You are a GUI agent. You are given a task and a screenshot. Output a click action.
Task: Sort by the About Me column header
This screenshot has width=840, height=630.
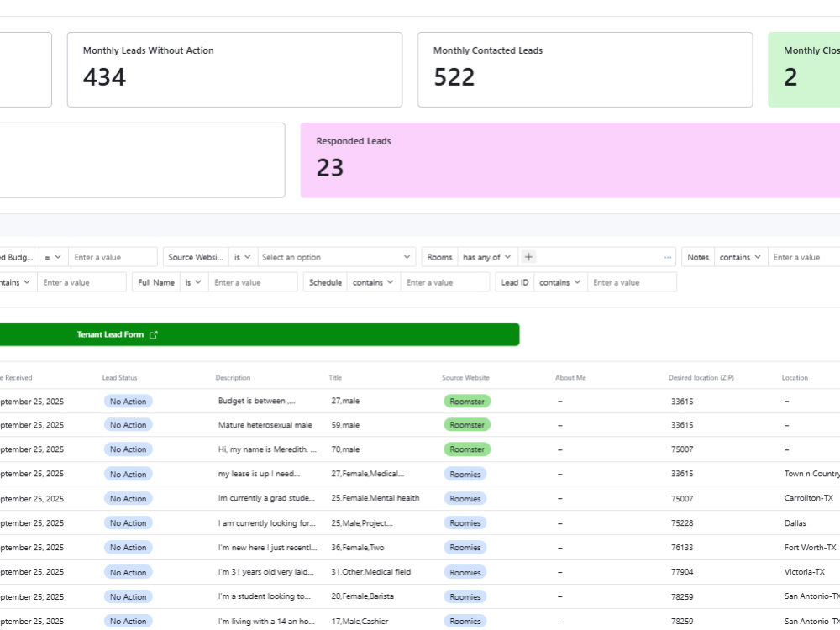570,378
